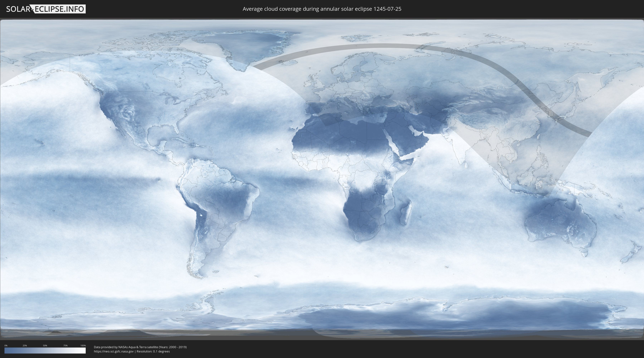Click the 100% legend label
644x358 pixels.
click(x=83, y=345)
